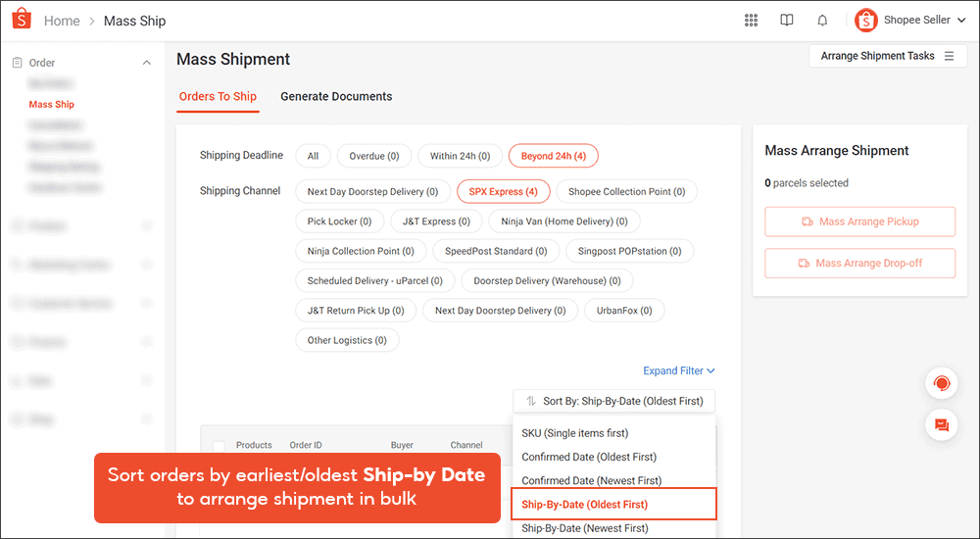Select Other Logistics (0) channel
The image size is (980, 539).
point(347,340)
